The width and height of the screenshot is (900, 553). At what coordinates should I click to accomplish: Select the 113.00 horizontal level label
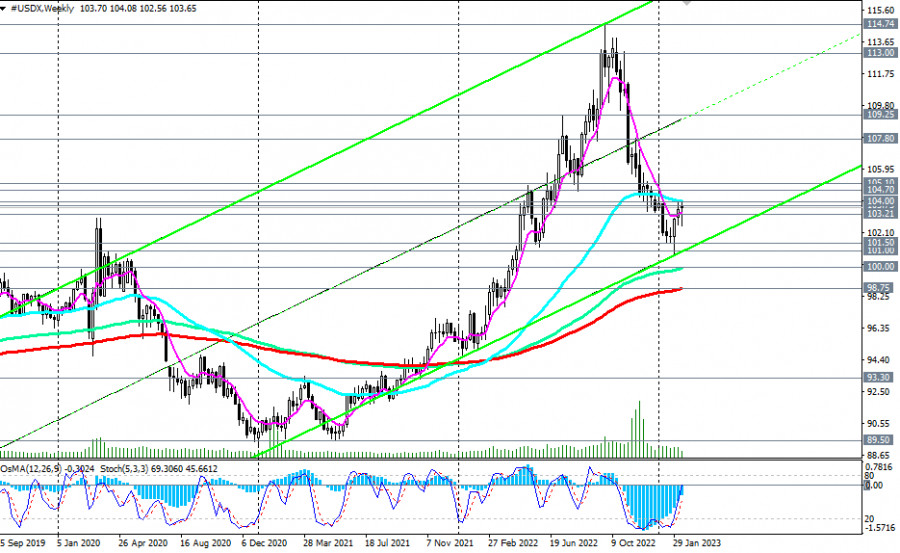pos(880,53)
